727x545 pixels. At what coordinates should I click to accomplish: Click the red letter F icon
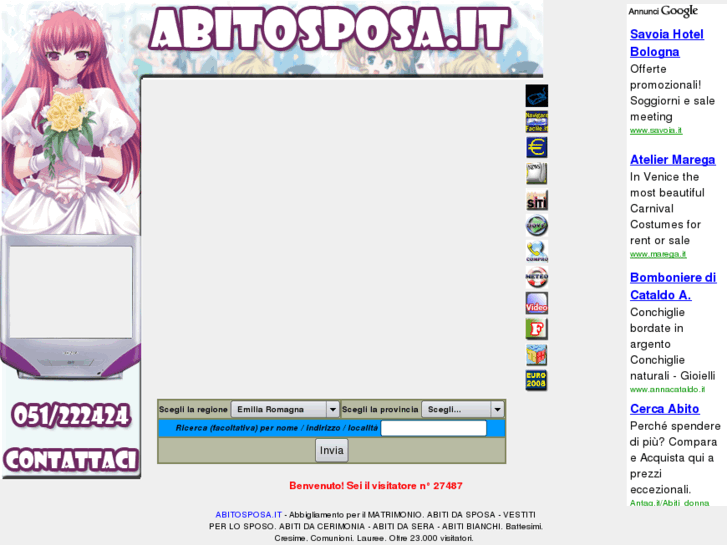pyautogui.click(x=536, y=329)
